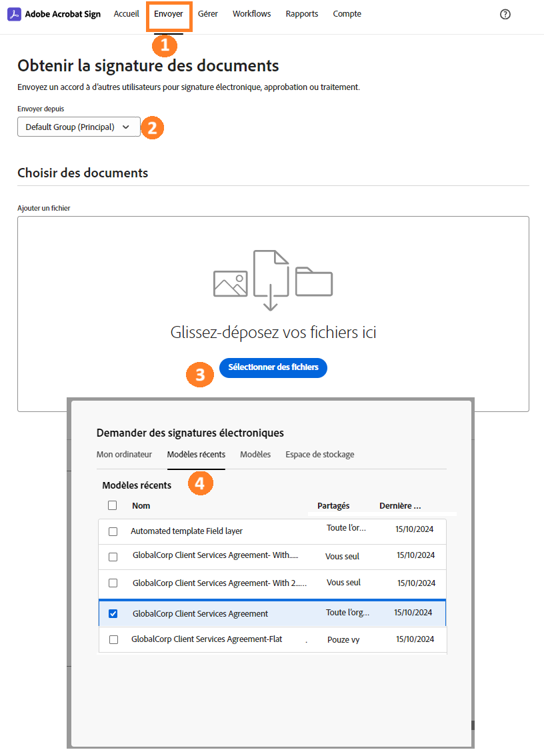The height and width of the screenshot is (756, 544).
Task: Check the GlobalCorp Client Services Agreement-Flat checkbox
Action: 113,639
